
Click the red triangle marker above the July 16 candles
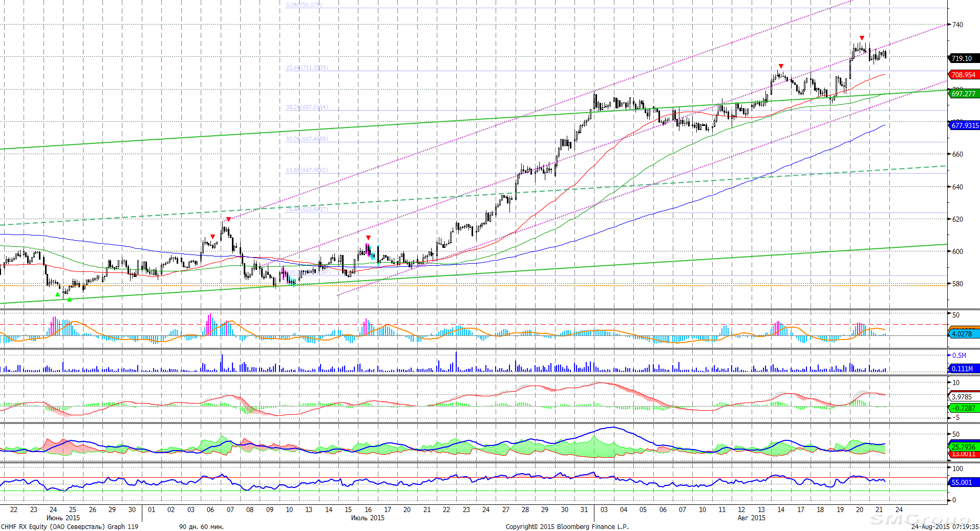click(368, 238)
